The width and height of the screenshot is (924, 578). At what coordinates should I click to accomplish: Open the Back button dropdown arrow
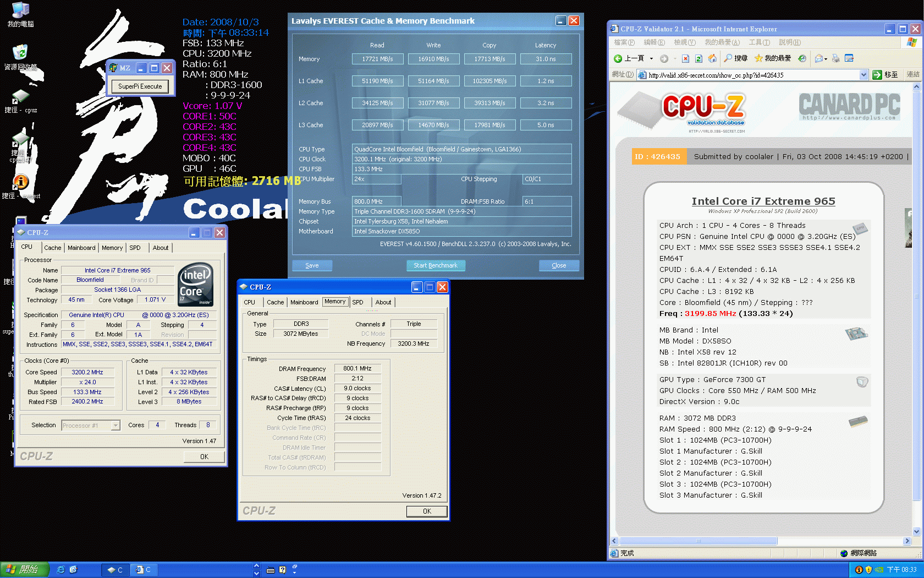pos(651,58)
